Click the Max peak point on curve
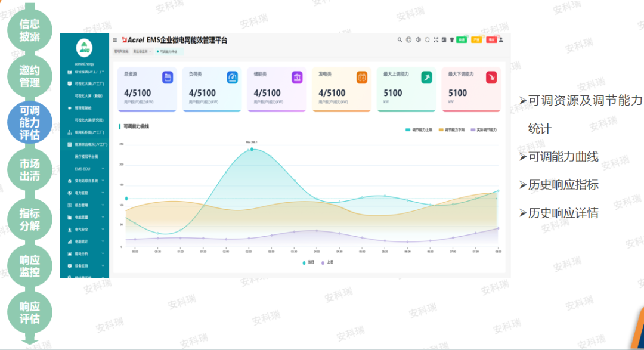The image size is (644, 350). [x=252, y=150]
